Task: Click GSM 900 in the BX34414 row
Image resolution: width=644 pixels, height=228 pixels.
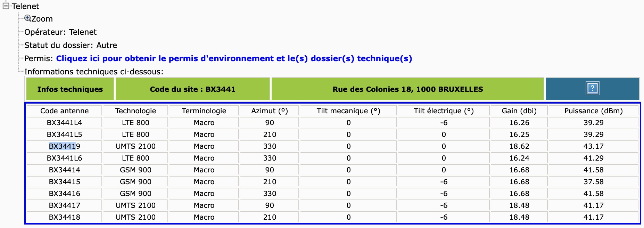Action: pos(135,170)
